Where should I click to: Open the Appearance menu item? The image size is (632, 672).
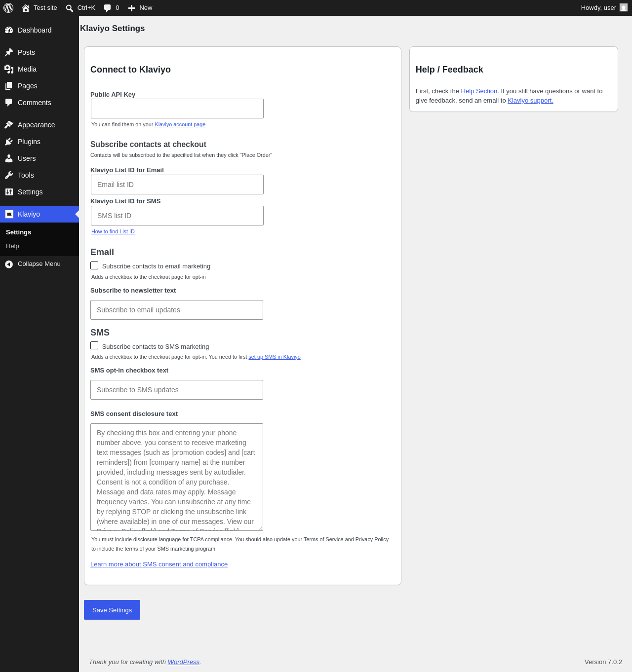[39, 125]
